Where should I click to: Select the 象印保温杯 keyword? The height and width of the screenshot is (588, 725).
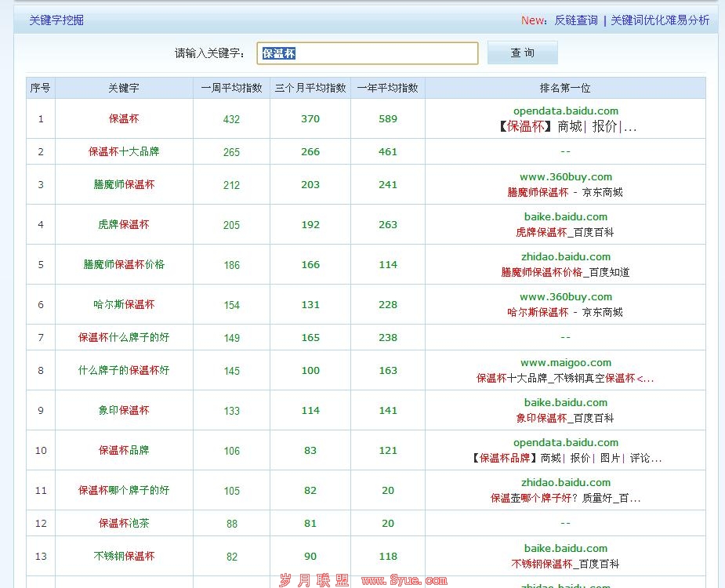[x=123, y=410]
